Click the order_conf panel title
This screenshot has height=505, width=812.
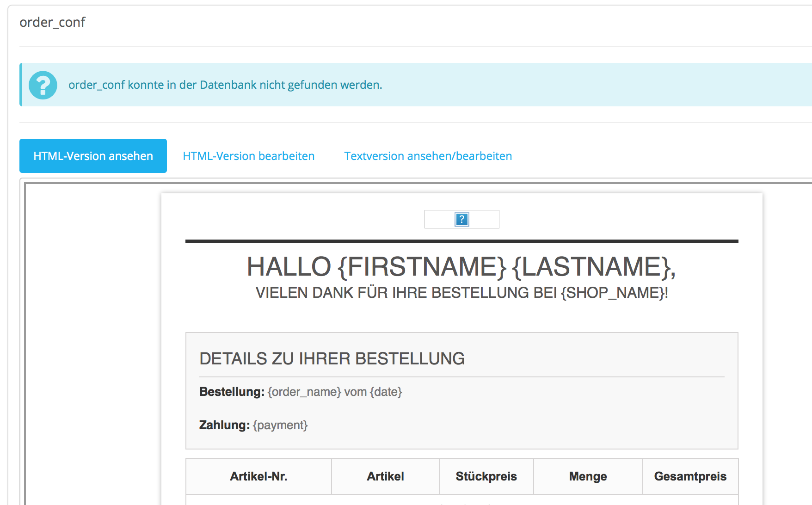[x=52, y=22]
